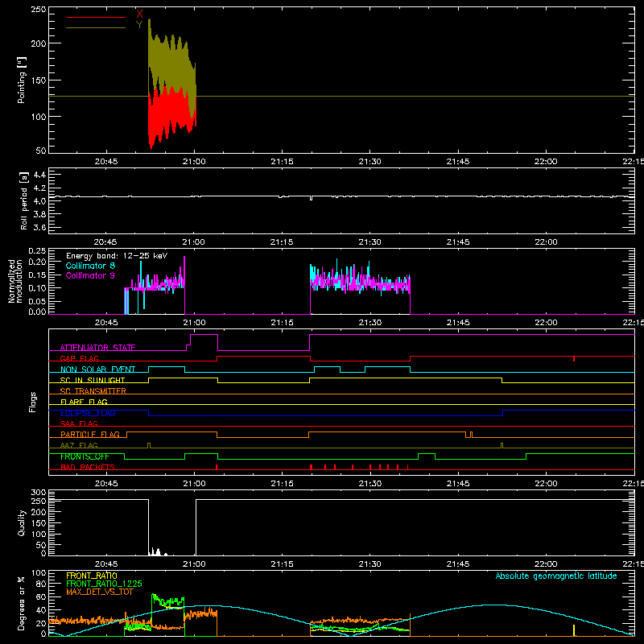Click the FLARE_FLAG label
This screenshot has height=644, width=644.
click(x=84, y=402)
